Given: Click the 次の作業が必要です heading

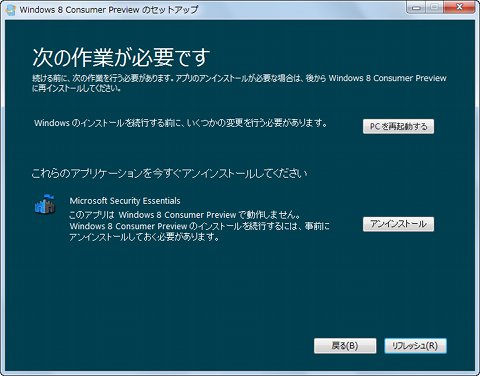Looking at the screenshot, I should (x=121, y=57).
